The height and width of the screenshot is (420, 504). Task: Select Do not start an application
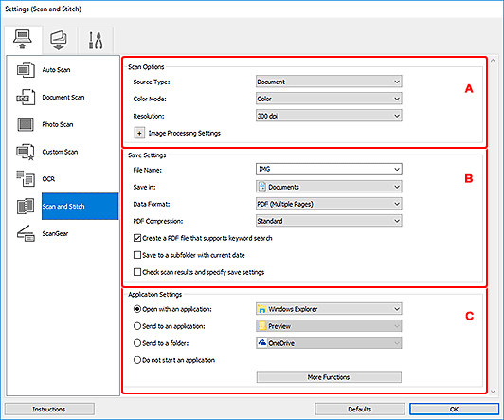(x=137, y=360)
